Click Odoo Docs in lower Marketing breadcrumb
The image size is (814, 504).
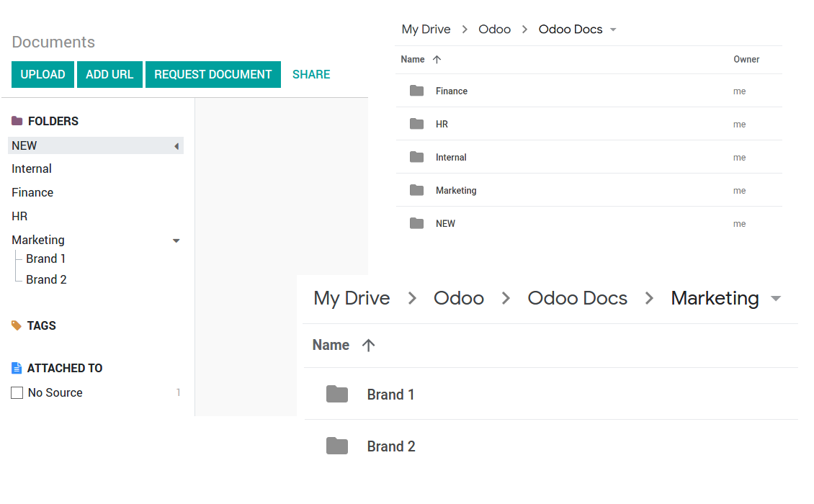coord(577,299)
